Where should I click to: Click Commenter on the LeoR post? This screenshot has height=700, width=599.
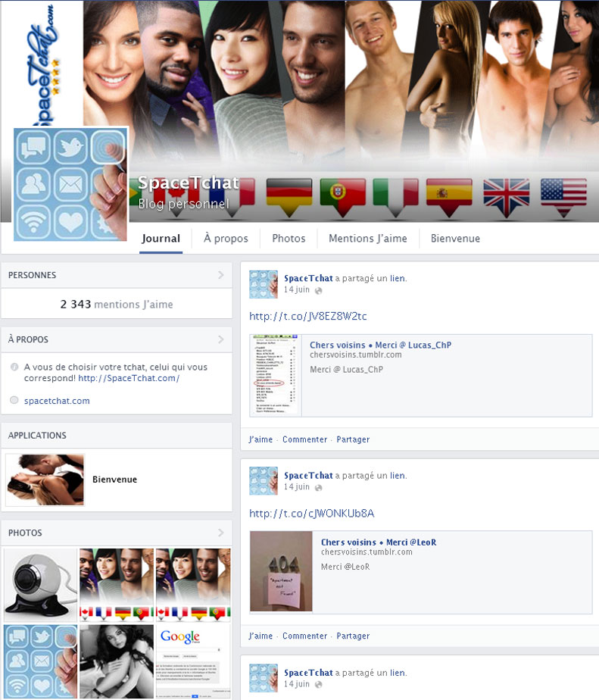pyautogui.click(x=305, y=636)
